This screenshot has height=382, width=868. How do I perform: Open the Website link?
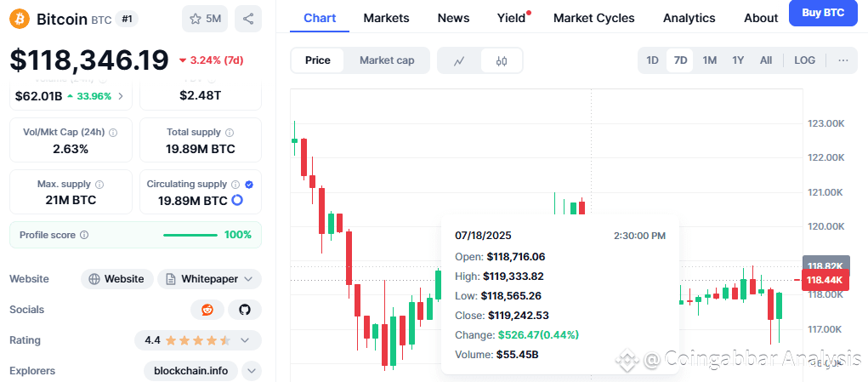point(118,279)
